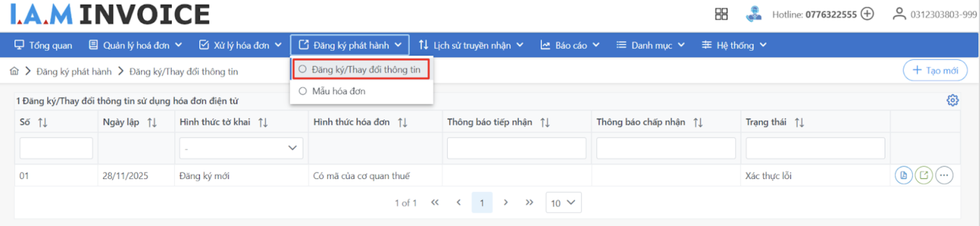Sort by Ngày lập column

pyautogui.click(x=152, y=123)
